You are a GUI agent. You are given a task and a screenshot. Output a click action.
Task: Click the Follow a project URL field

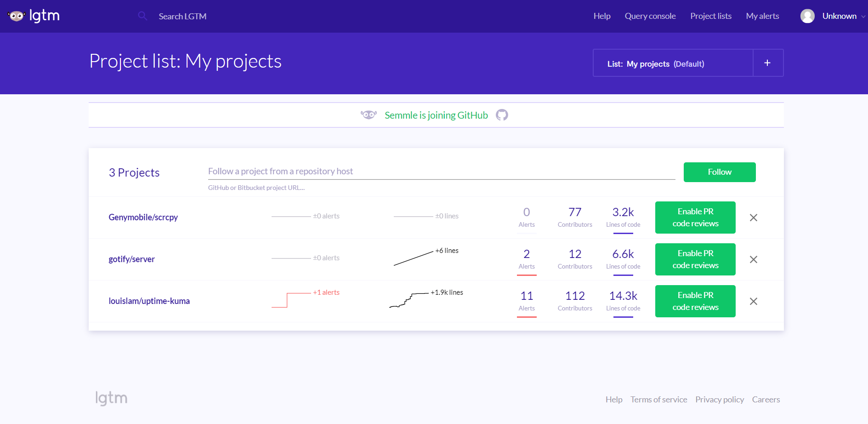442,172
